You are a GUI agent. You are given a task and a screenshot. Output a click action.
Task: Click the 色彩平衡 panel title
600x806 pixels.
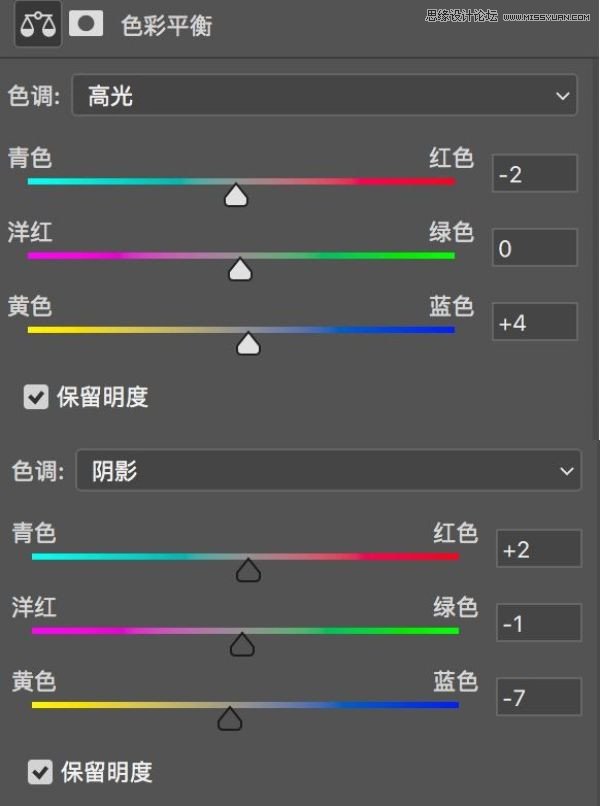[166, 26]
